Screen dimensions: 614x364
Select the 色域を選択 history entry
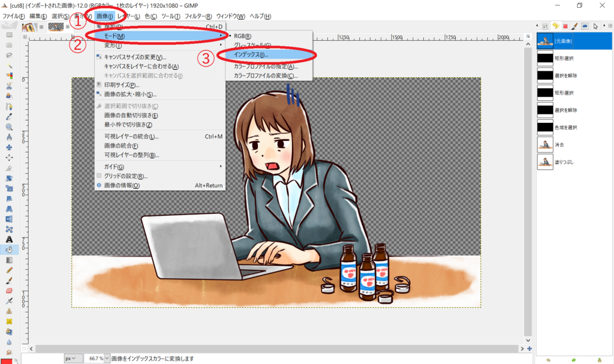pos(574,127)
